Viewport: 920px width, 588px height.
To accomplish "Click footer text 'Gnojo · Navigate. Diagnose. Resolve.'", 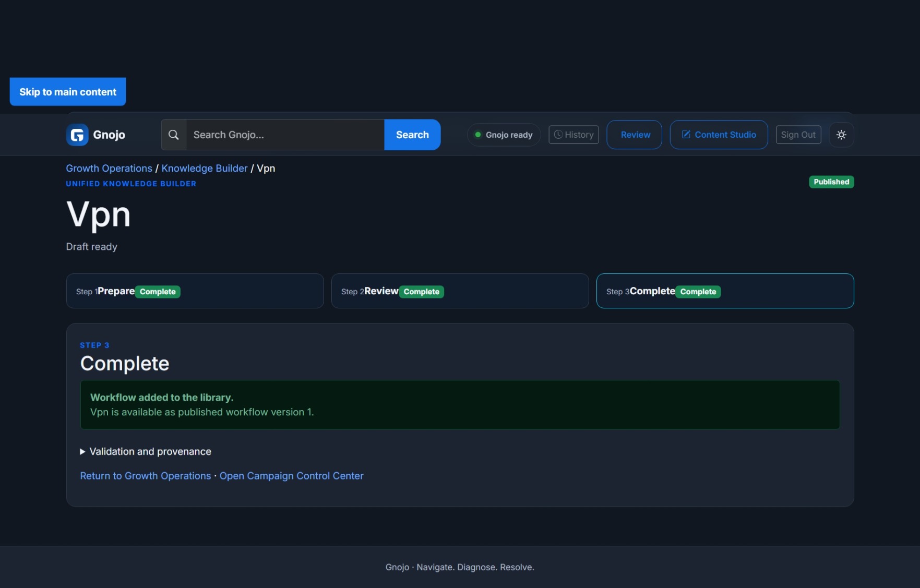I will click(460, 567).
